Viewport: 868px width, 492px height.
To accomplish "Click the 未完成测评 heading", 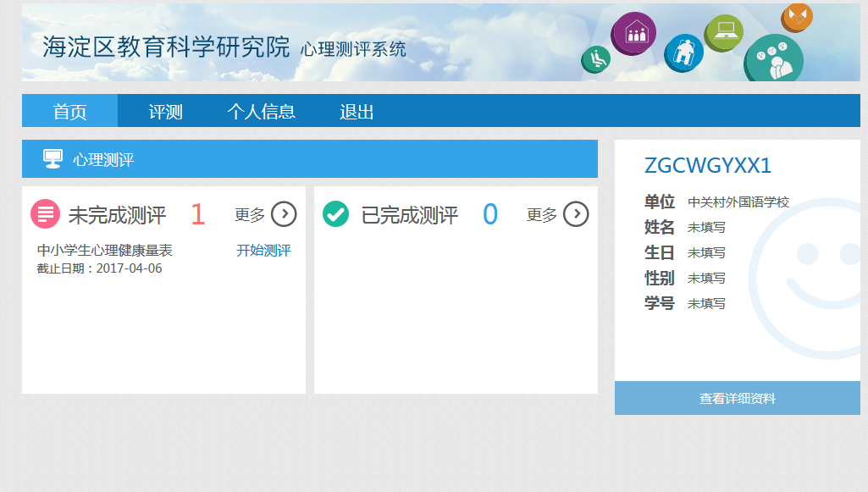I will [117, 215].
